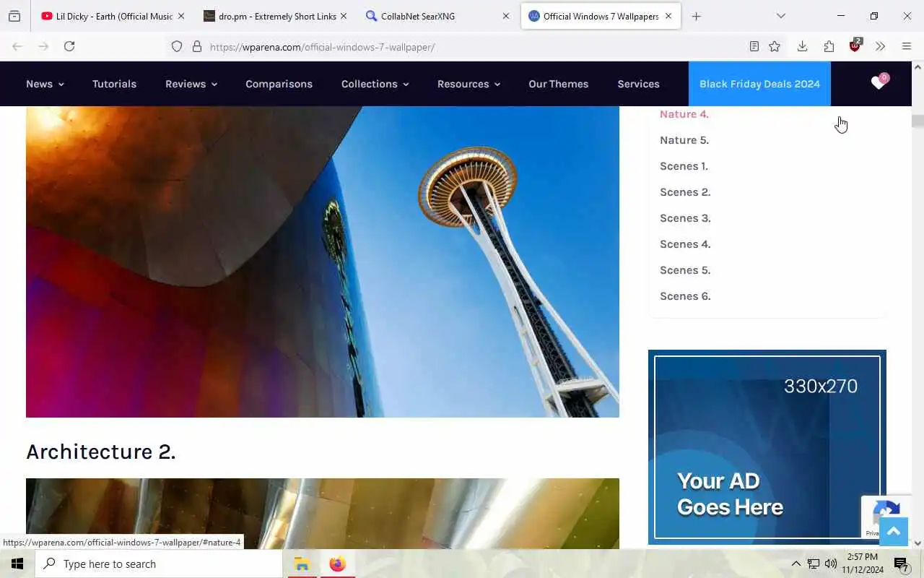Jump to Nature 4. section link
The height and width of the screenshot is (578, 924).
click(684, 114)
